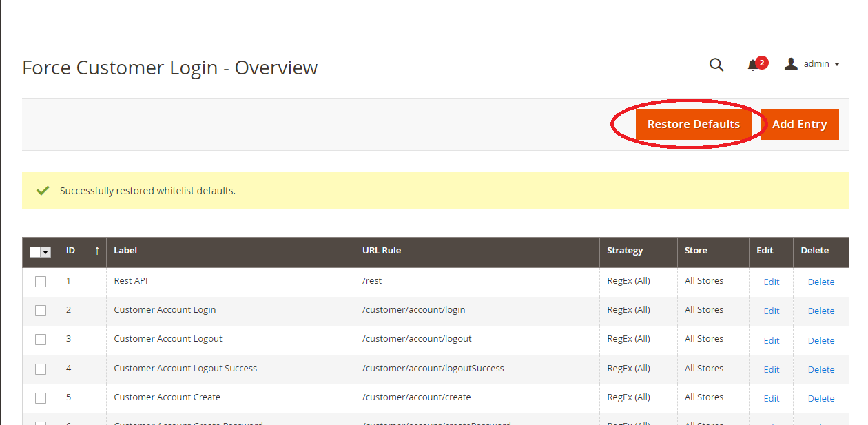
Task: Click the green checkmark in the success message
Action: pos(43,190)
